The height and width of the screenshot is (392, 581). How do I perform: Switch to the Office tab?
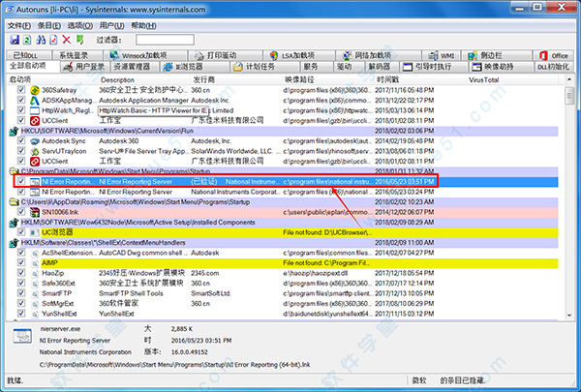[x=554, y=55]
